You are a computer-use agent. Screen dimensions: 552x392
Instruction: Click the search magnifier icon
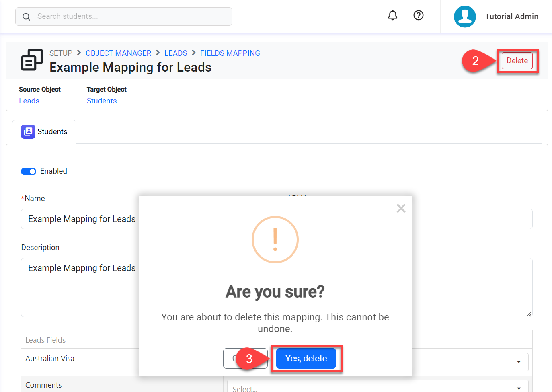[27, 16]
